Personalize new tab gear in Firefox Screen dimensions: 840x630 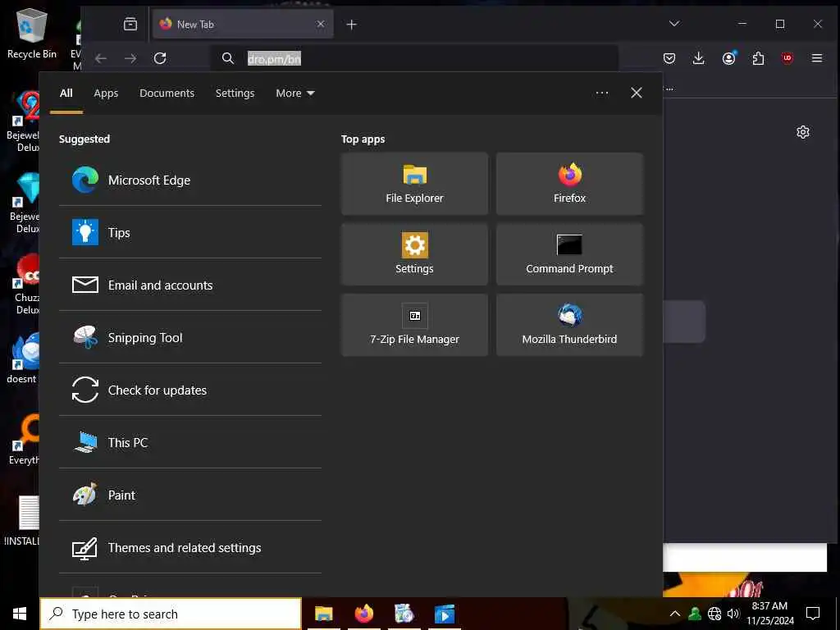click(802, 132)
